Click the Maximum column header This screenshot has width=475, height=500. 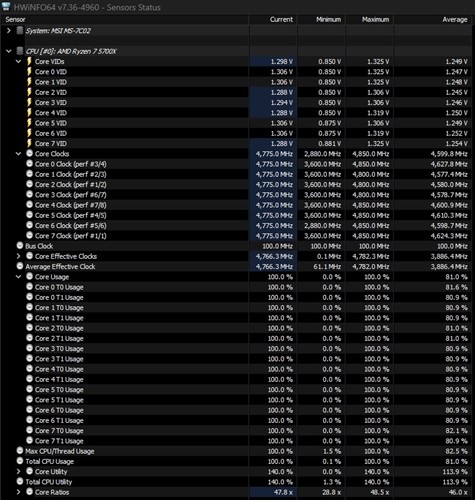point(369,19)
